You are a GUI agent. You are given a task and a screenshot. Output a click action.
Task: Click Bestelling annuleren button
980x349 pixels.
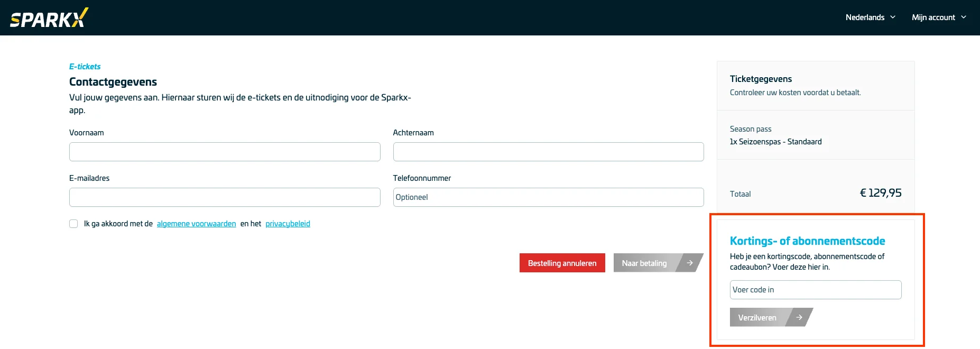[x=562, y=263]
